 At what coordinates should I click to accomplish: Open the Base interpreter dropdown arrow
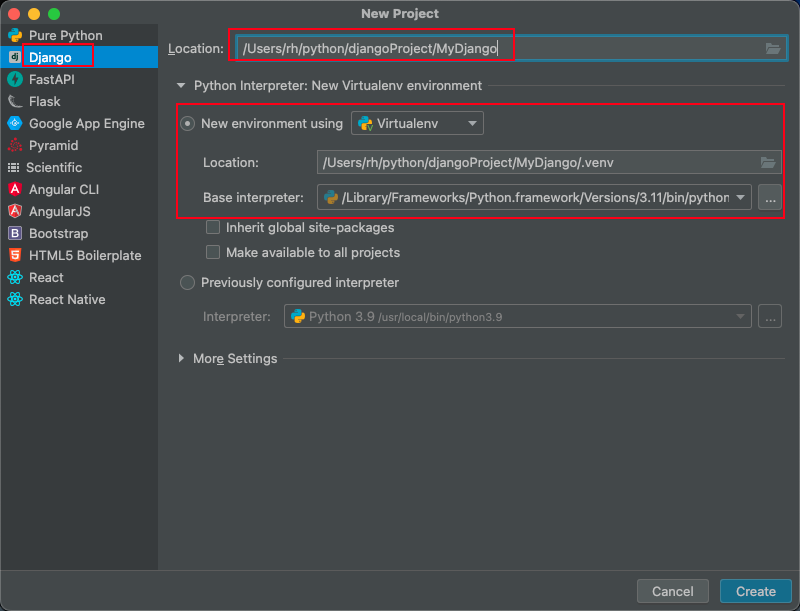(x=740, y=197)
